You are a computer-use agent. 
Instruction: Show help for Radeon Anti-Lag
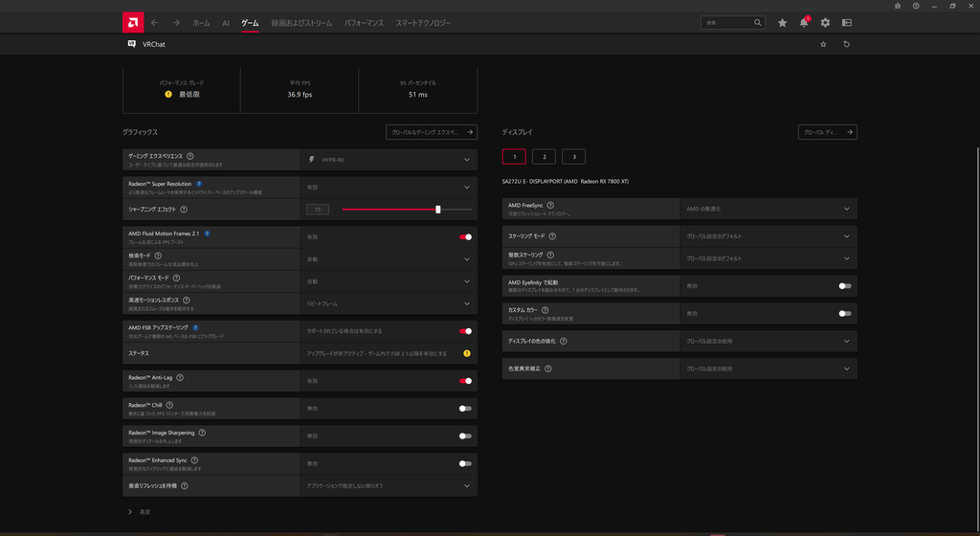(180, 377)
